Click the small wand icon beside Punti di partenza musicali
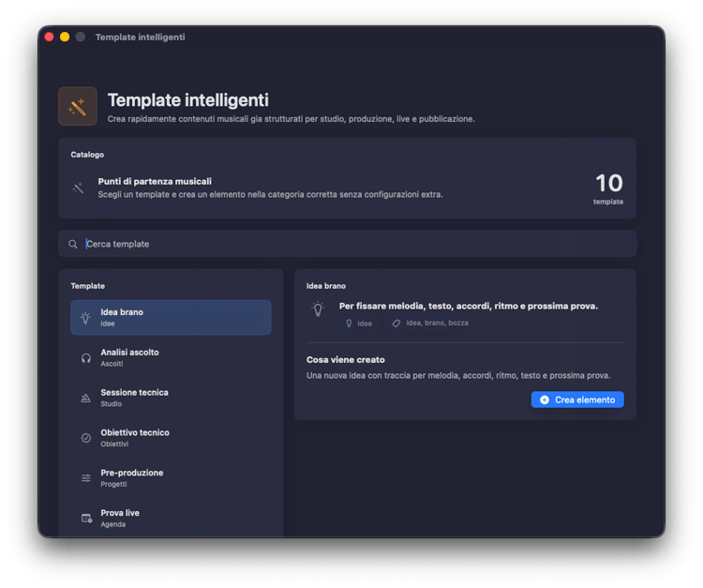The image size is (703, 588). [78, 188]
